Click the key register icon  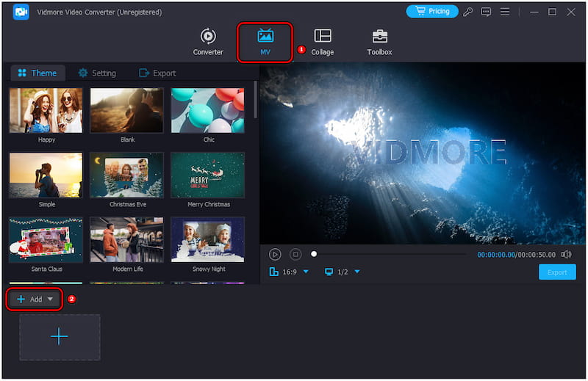468,12
